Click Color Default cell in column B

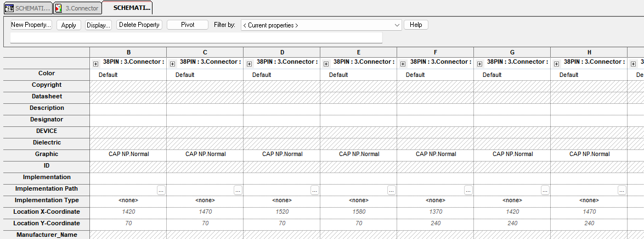point(128,75)
